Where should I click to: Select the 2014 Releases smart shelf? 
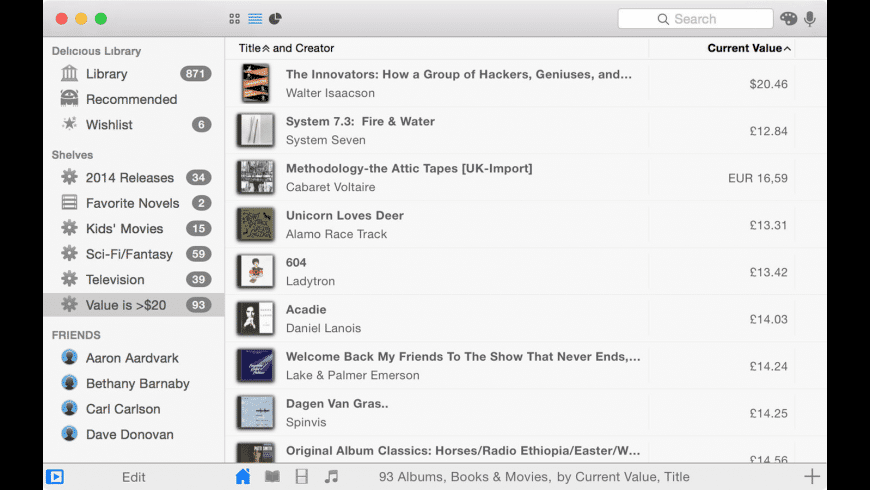point(134,178)
